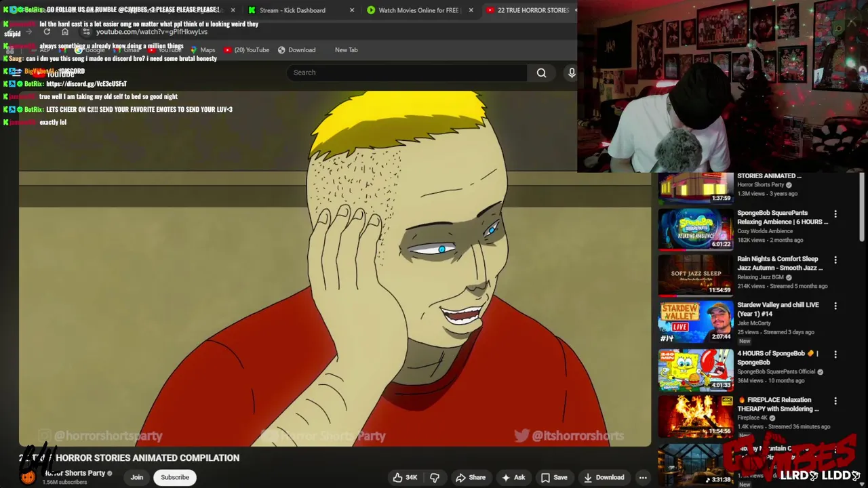
Task: Reload the page with refresh icon
Action: coord(47,32)
